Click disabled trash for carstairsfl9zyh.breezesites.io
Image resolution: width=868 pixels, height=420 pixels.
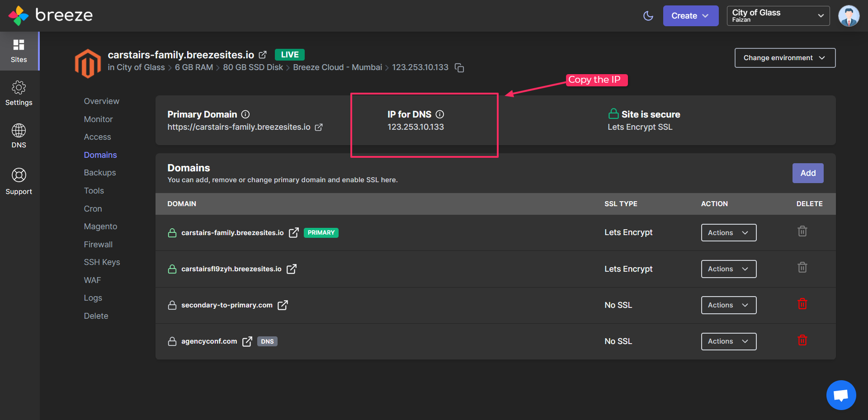(x=802, y=267)
